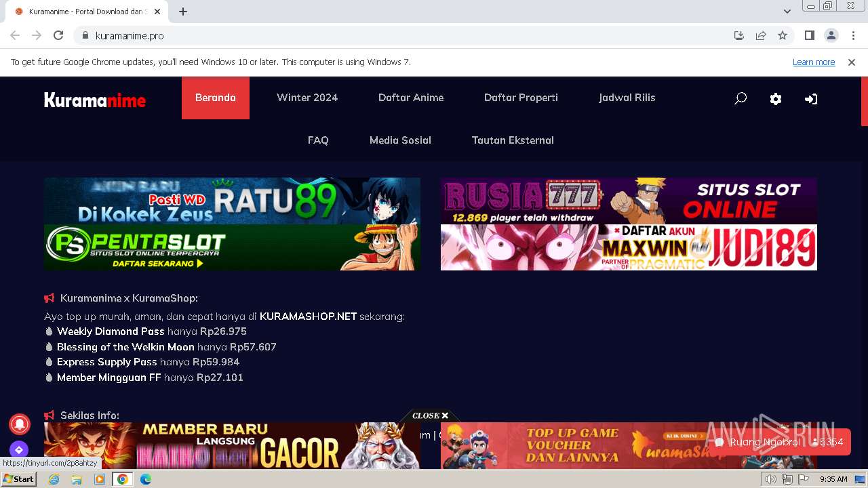Open Tautan Eksternal menu

[513, 140]
